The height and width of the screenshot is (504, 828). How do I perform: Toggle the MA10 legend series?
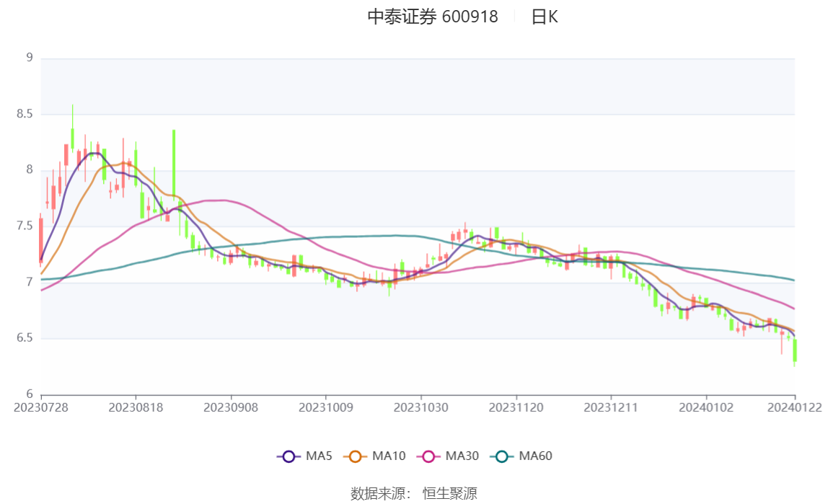(x=374, y=456)
